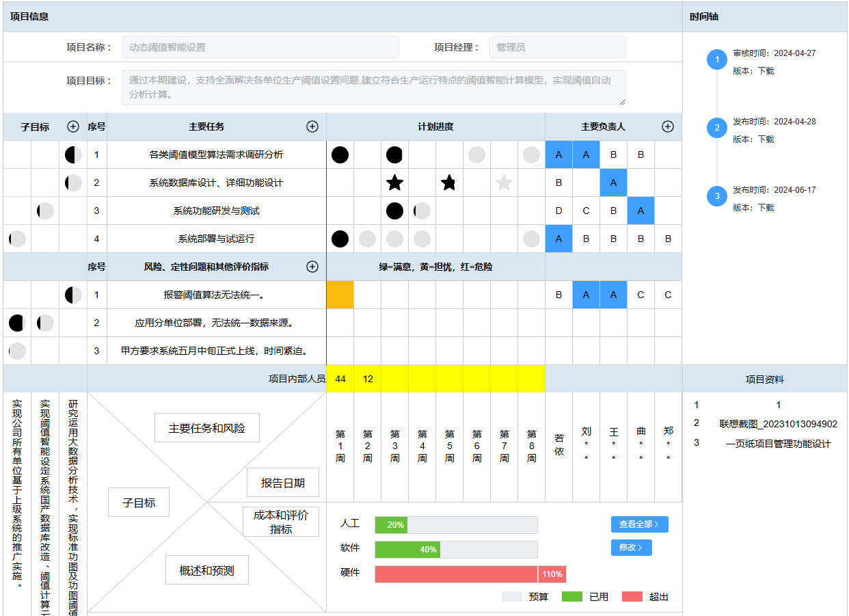
Task: Toggle first blue A cell for task 4
Action: click(x=558, y=239)
